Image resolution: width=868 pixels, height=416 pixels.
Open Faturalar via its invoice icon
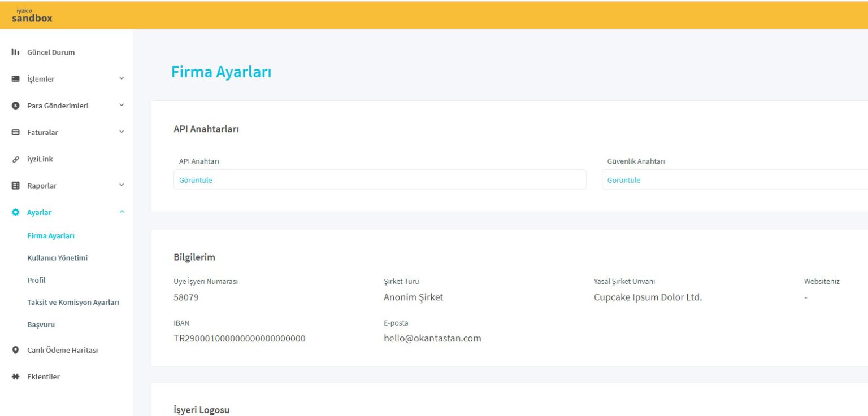coord(15,132)
